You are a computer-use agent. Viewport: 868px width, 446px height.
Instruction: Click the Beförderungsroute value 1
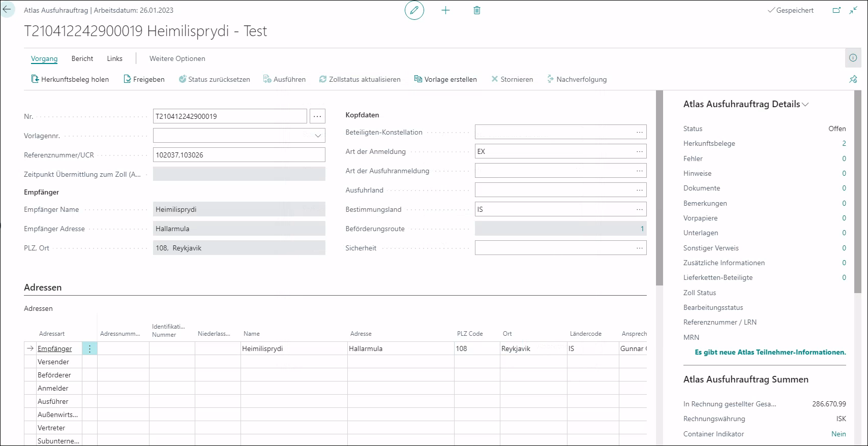(642, 229)
